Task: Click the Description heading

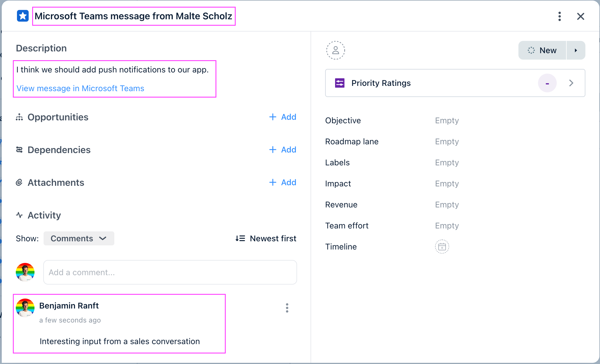Action: point(41,48)
